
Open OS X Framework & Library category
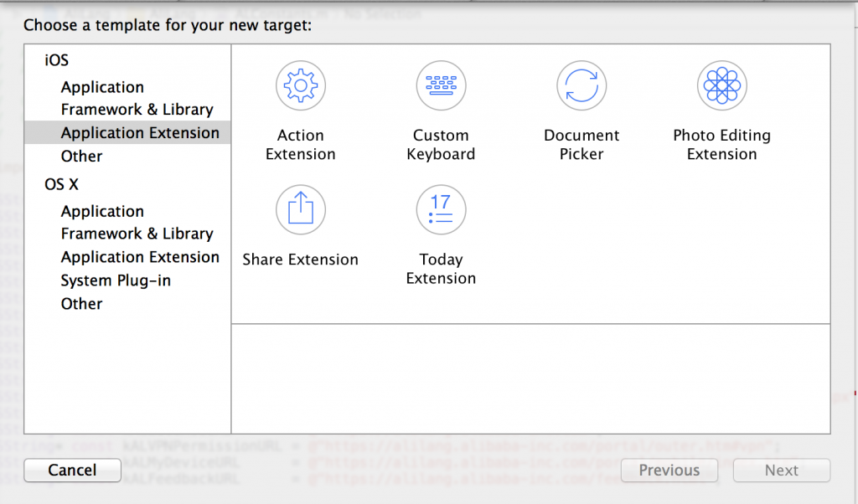137,234
